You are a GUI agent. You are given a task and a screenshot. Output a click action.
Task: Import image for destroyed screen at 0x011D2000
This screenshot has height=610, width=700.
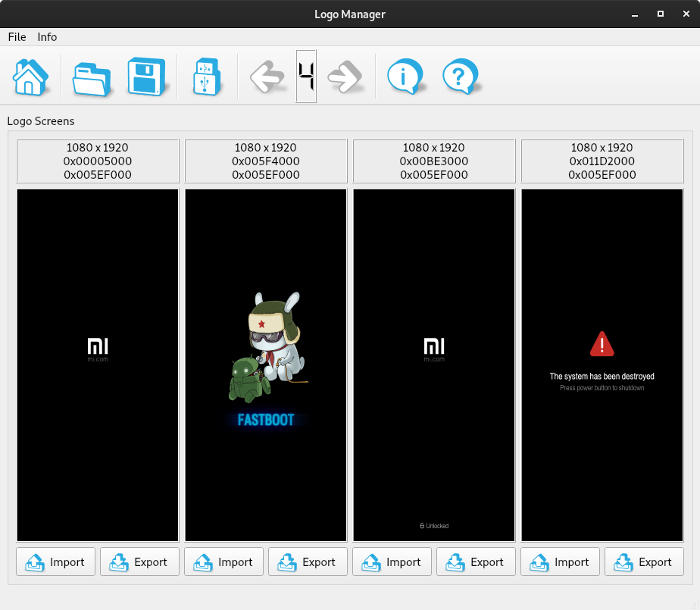[560, 562]
